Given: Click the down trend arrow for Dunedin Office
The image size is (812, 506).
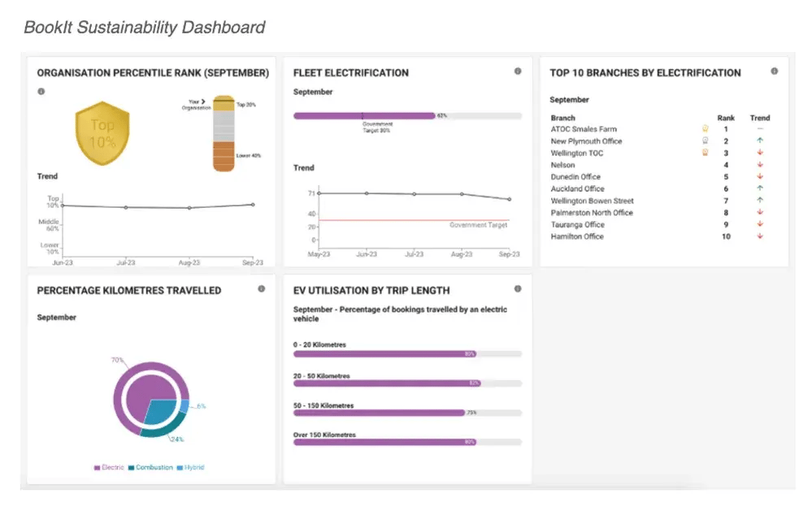Looking at the screenshot, I should coord(760,176).
